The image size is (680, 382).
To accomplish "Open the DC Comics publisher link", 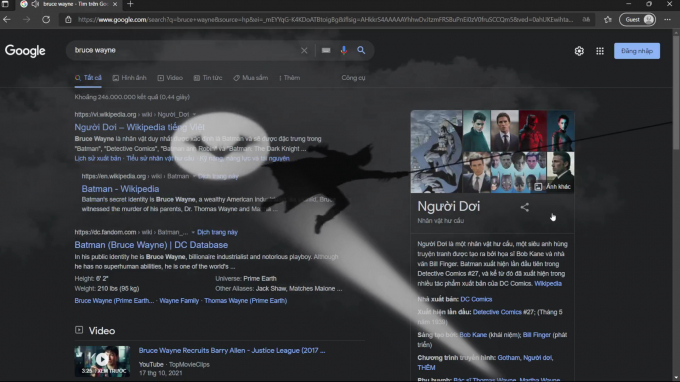I will point(476,299).
